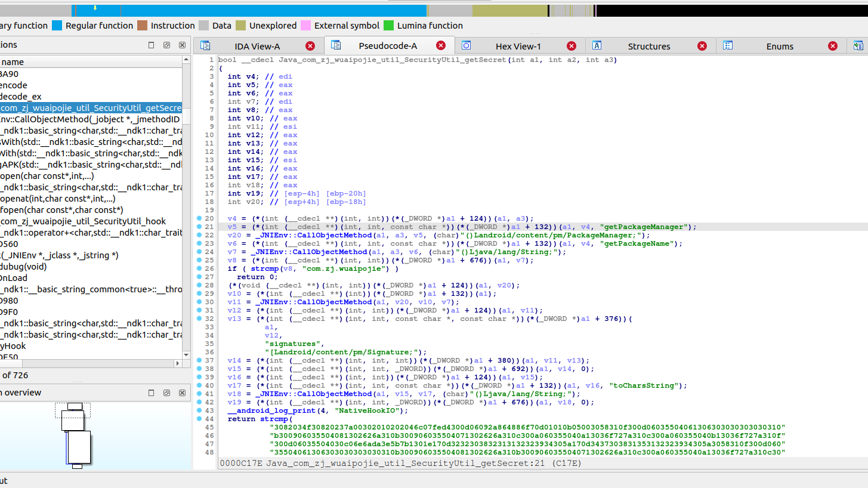
Task: Click the graph overview thumbnail
Action: pyautogui.click(x=75, y=436)
